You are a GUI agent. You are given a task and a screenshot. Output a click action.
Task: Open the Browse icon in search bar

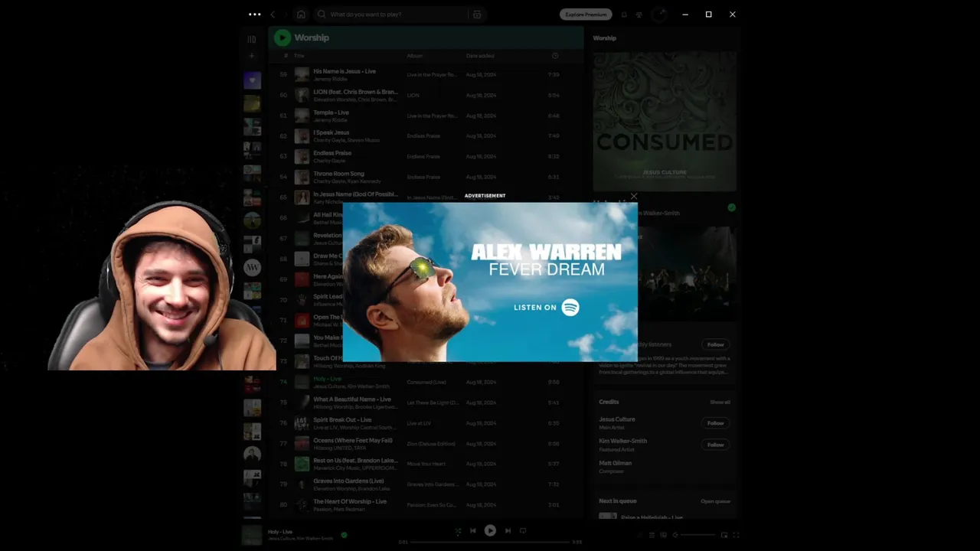point(477,14)
